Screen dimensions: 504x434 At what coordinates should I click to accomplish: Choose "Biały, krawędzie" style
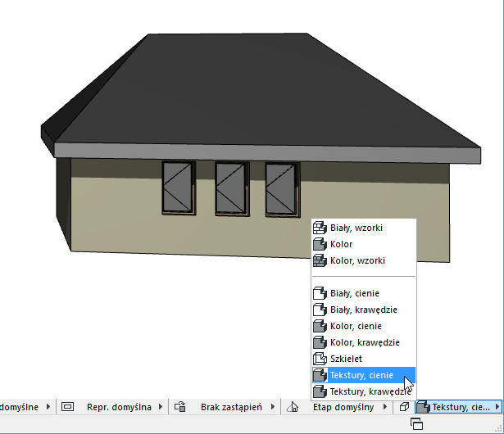point(364,310)
